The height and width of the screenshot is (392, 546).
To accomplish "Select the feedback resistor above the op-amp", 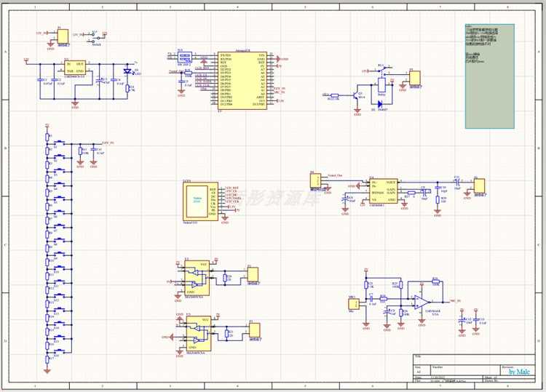I will click(x=435, y=281).
